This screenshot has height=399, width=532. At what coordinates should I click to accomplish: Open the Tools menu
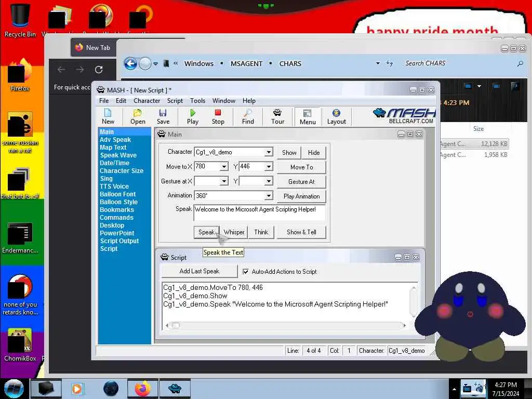[x=197, y=101]
